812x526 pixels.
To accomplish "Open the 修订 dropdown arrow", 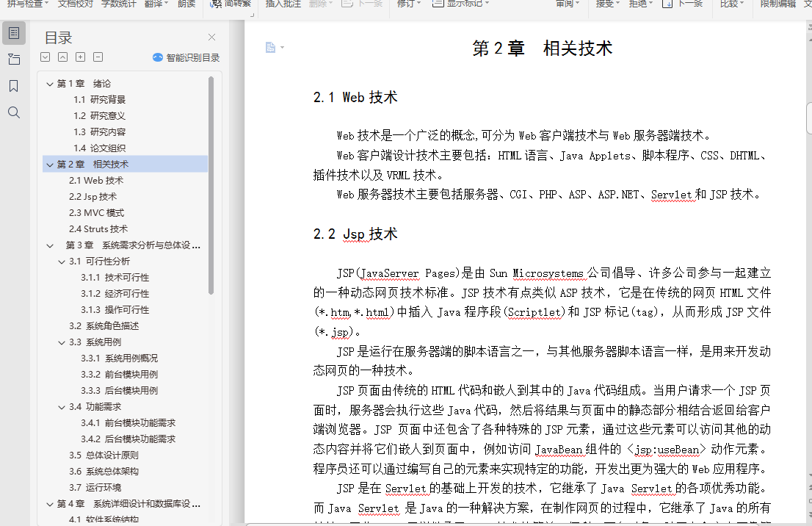I will (x=418, y=4).
